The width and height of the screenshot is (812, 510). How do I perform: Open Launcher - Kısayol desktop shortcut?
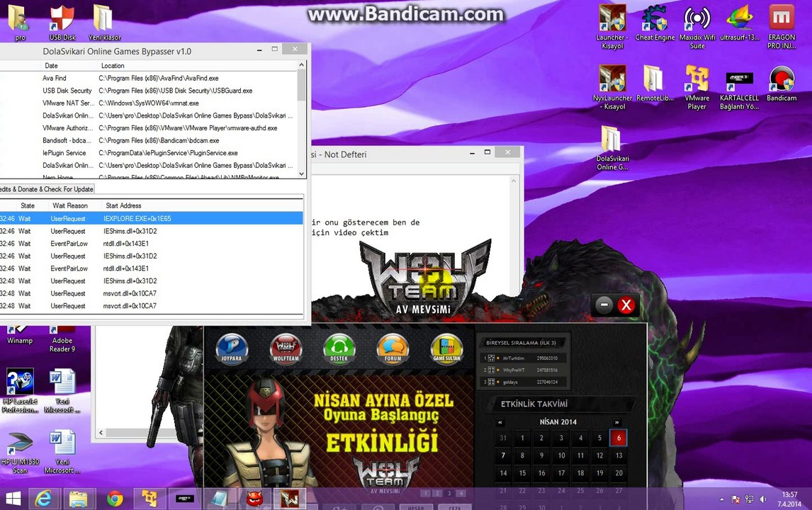pyautogui.click(x=612, y=27)
